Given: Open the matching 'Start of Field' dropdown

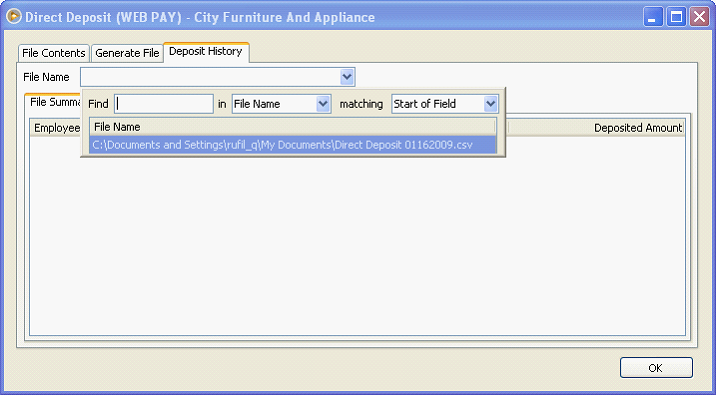Looking at the screenshot, I should pos(491,104).
